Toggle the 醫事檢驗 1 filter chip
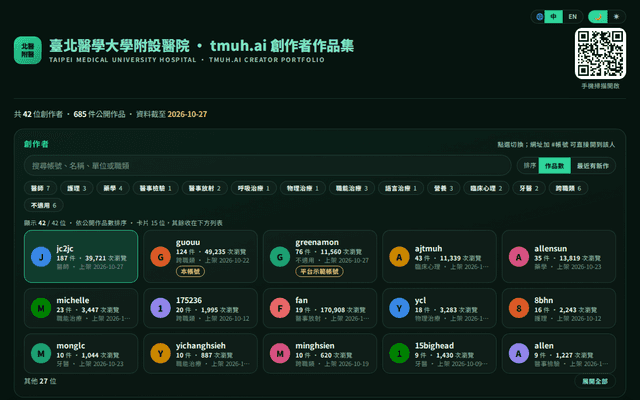Image resolution: width=640 pixels, height=400 pixels. click(156, 188)
